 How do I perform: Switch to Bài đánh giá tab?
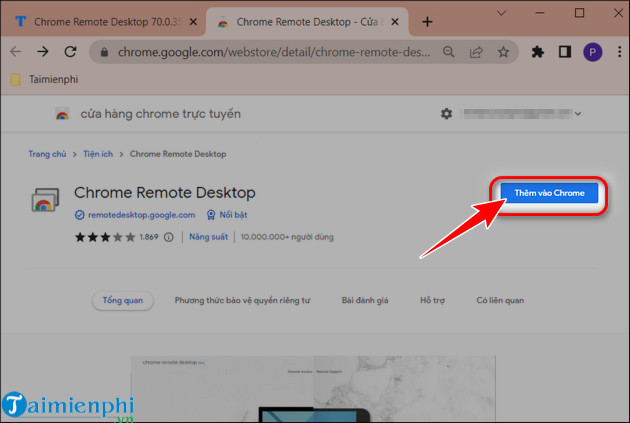365,300
